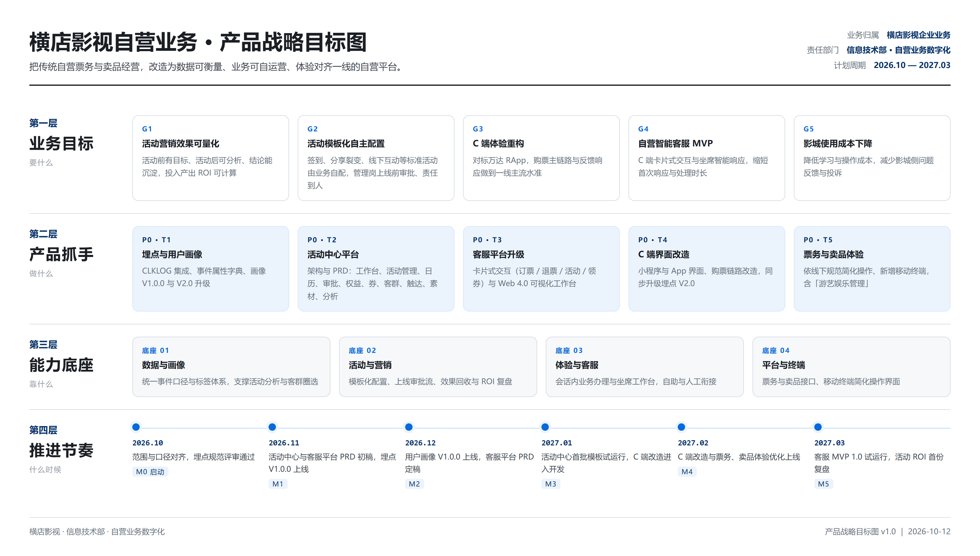Select the G2 活动模板化自主配置 card title

pyautogui.click(x=346, y=144)
